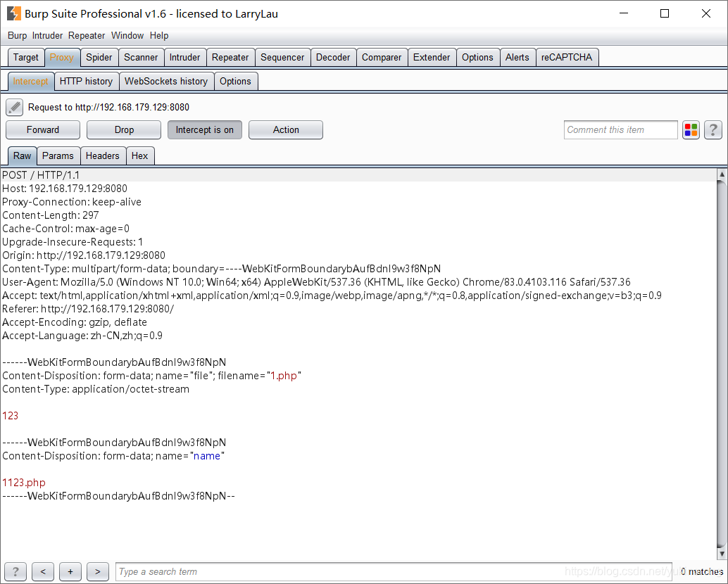728x584 pixels.
Task: Open the Burp menu
Action: click(17, 36)
